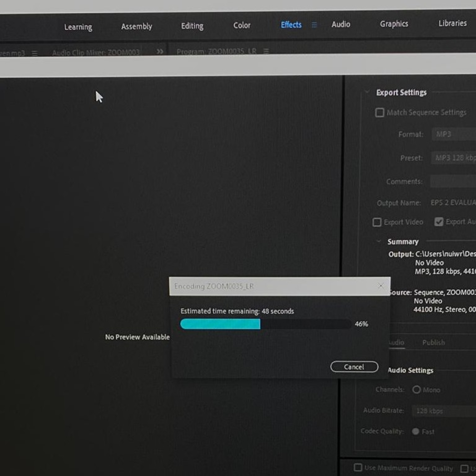Click the MP3, 128 kbps summary line
Image resolution: width=476 pixels, height=476 pixels.
445,271
